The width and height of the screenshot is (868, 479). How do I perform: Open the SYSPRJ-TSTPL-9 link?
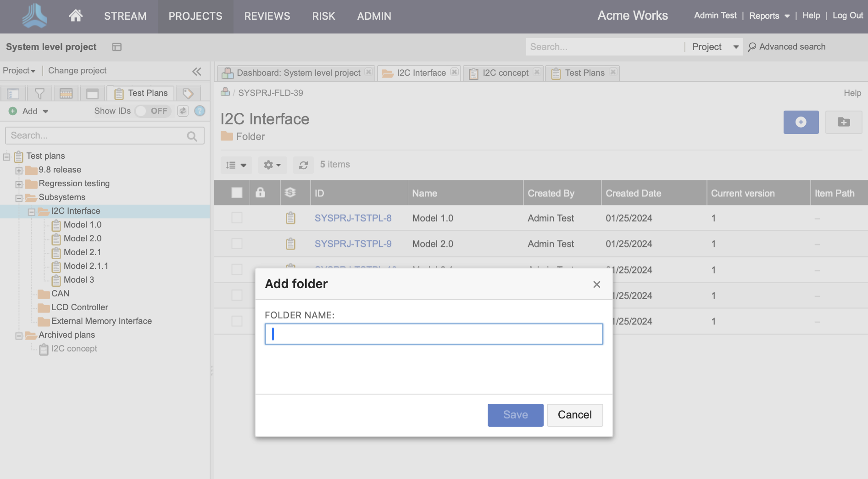coord(353,244)
